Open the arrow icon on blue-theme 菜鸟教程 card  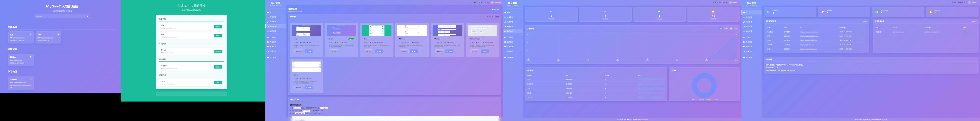[31, 79]
